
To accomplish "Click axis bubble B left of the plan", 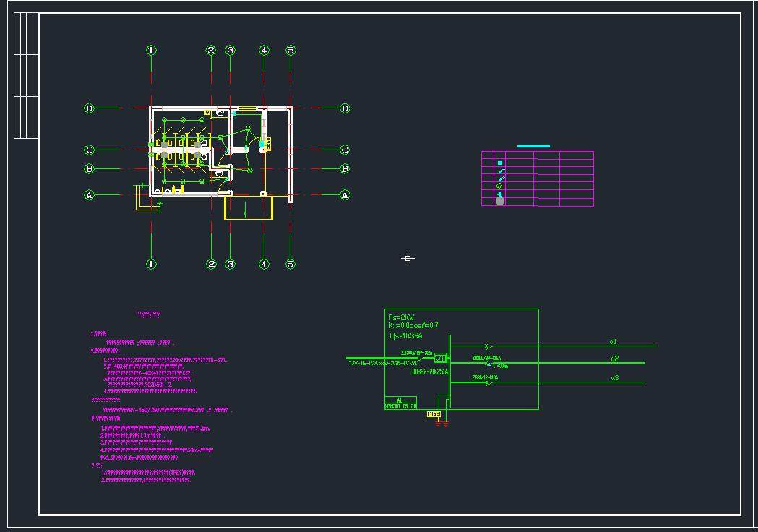I will [x=90, y=169].
